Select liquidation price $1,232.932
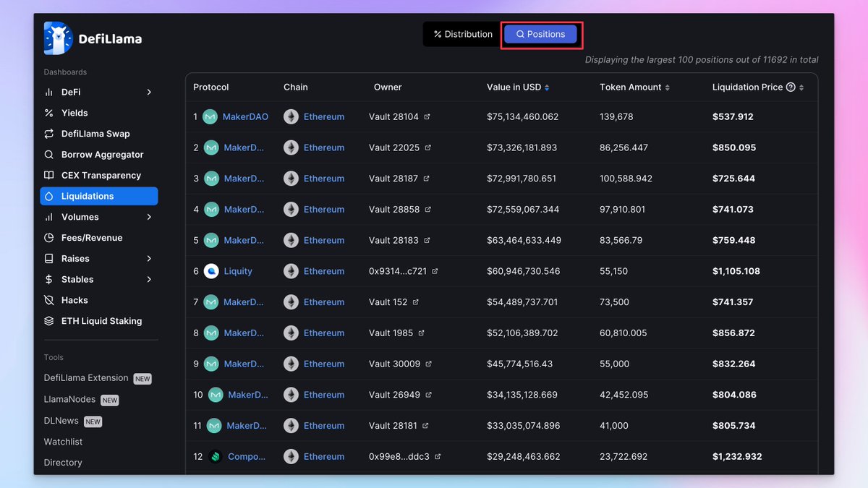 click(x=737, y=457)
